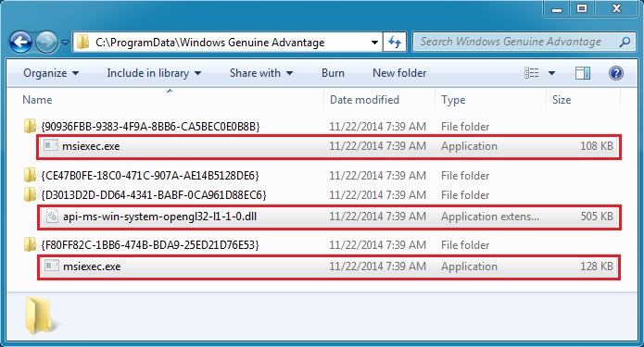This screenshot has height=347, width=644.
Task: Minimize the Explorer window
Action: pos(557,8)
